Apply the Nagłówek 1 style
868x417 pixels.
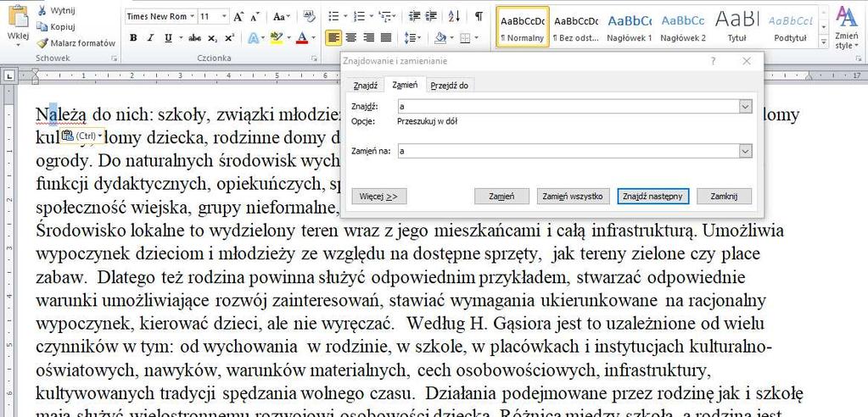630,27
